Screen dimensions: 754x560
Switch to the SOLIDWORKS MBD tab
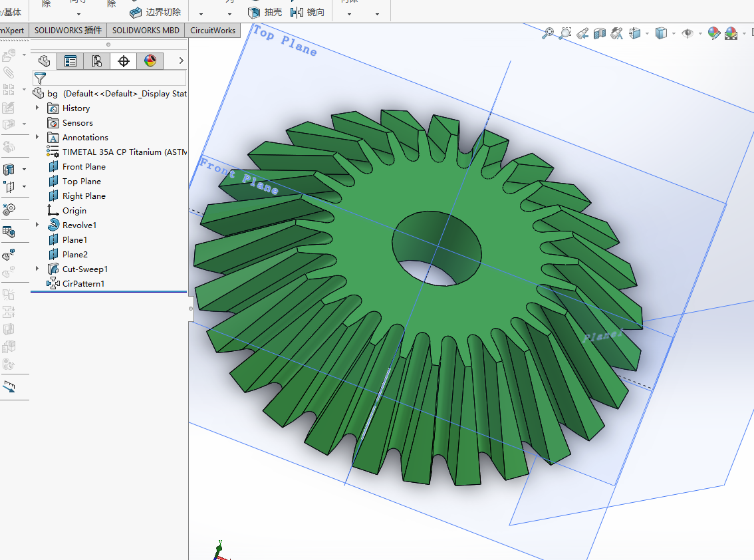tap(145, 30)
